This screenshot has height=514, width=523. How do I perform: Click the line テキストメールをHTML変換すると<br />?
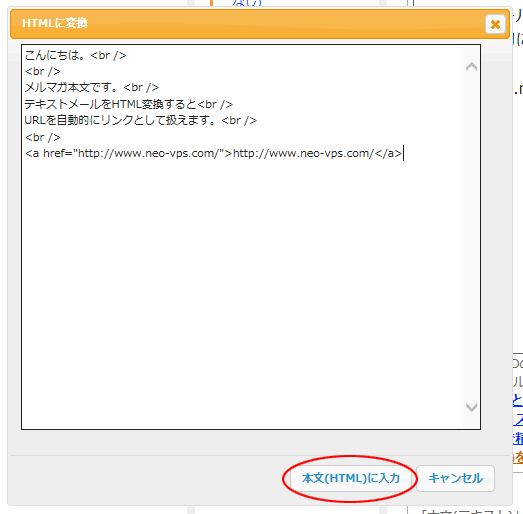pyautogui.click(x=128, y=104)
